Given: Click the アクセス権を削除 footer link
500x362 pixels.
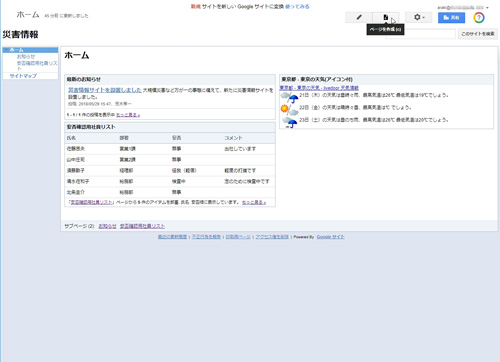Looking at the screenshot, I should 272,237.
